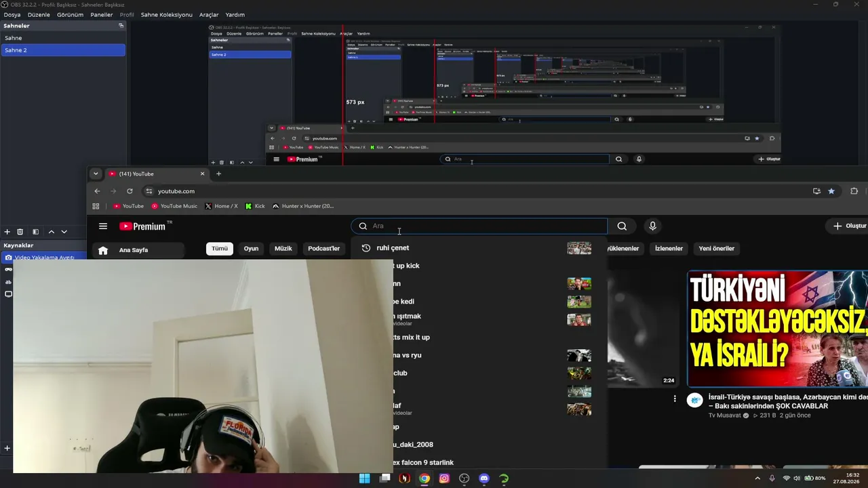Open the video's three-dot options menu
This screenshot has height=488, width=868.
pos(675,399)
